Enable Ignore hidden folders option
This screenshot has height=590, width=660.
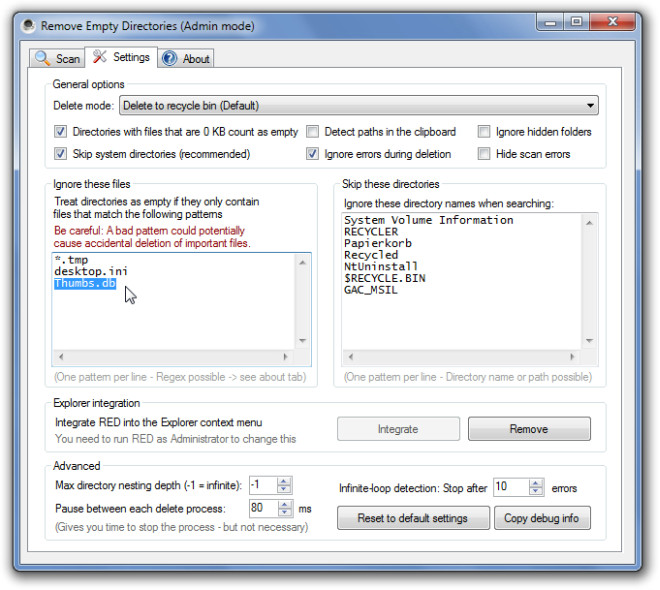tap(485, 132)
